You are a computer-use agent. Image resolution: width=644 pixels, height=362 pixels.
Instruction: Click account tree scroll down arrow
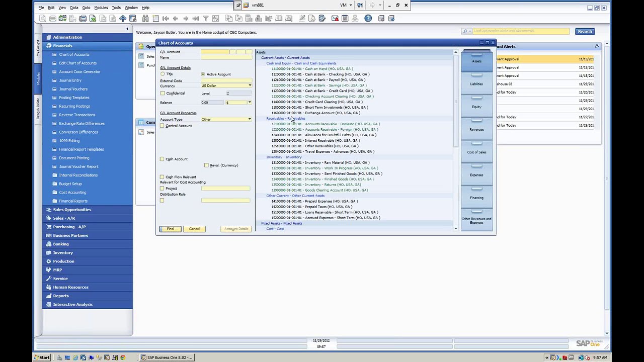[x=456, y=229]
